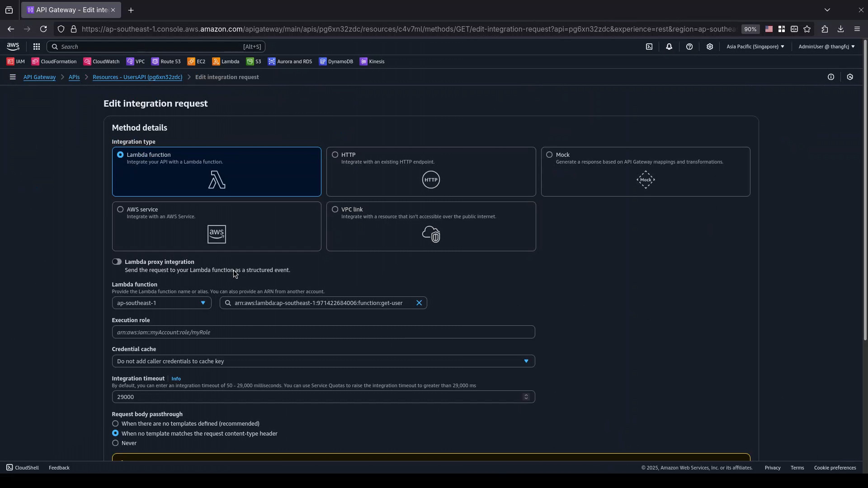Open CloudWatch shortcut

(101, 62)
